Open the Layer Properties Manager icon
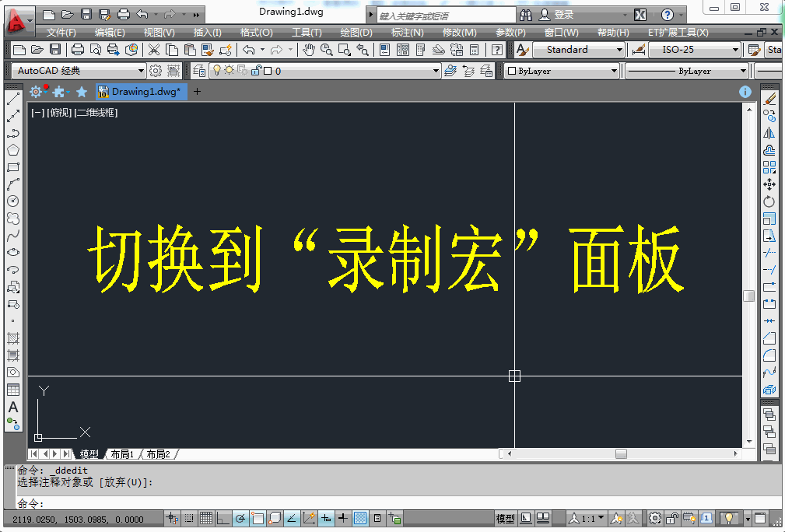Screen dimensions: 785x532 [x=199, y=71]
